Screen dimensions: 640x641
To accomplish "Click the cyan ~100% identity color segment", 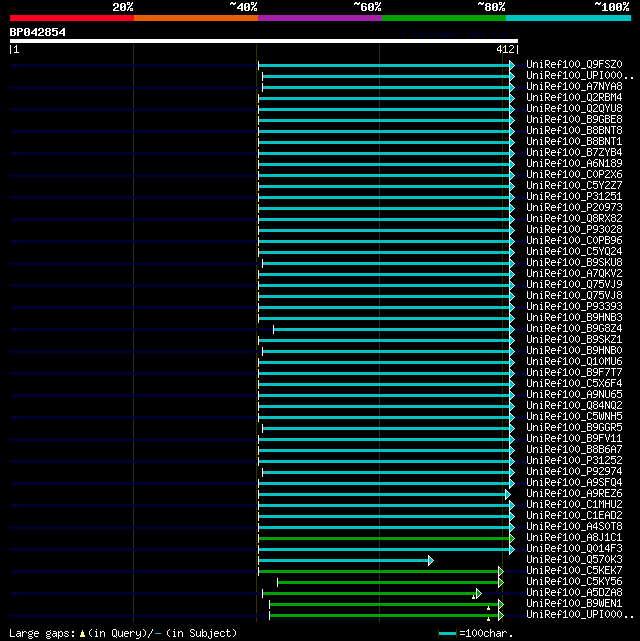I will [x=568, y=18].
